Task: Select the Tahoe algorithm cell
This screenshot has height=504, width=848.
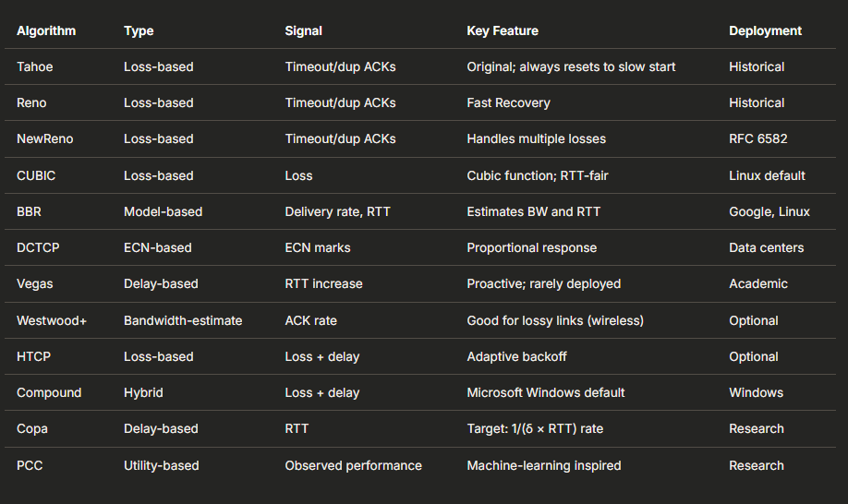Action: pos(36,66)
